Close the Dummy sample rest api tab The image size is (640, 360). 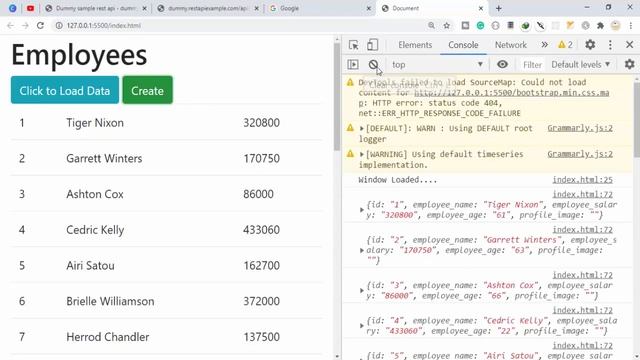pos(144,8)
